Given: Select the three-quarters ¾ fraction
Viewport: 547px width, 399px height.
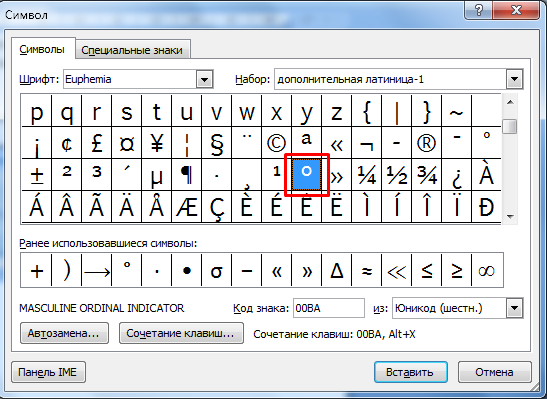Looking at the screenshot, I should tap(426, 175).
